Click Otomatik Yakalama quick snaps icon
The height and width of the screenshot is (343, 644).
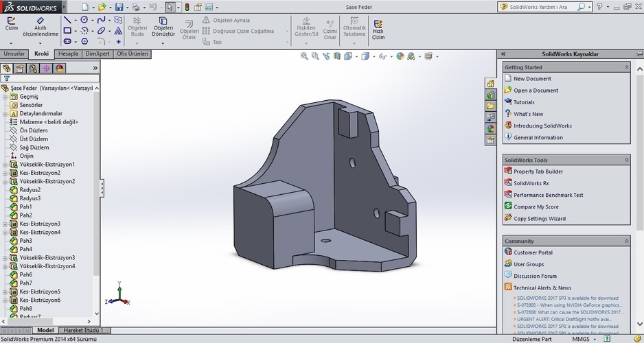[x=354, y=27]
